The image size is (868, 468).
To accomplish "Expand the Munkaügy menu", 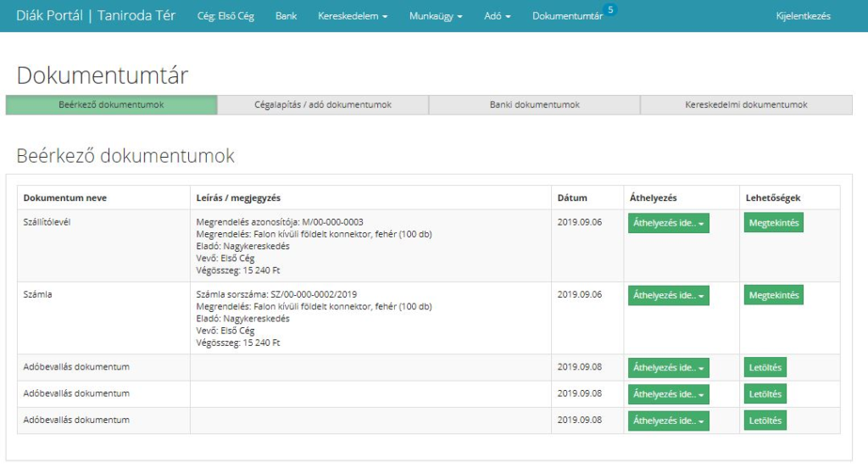I will click(x=436, y=16).
